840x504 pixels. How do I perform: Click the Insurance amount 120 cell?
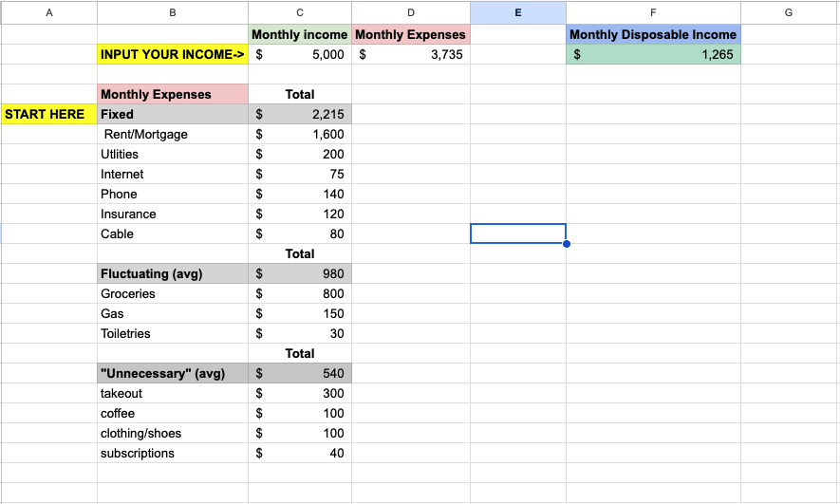click(x=300, y=214)
